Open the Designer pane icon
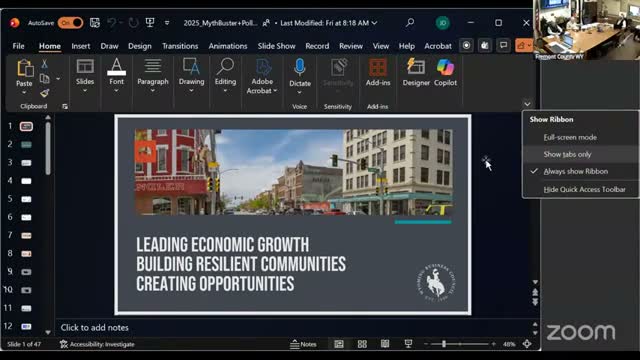Viewport: 640px width, 360px height. pos(416,67)
